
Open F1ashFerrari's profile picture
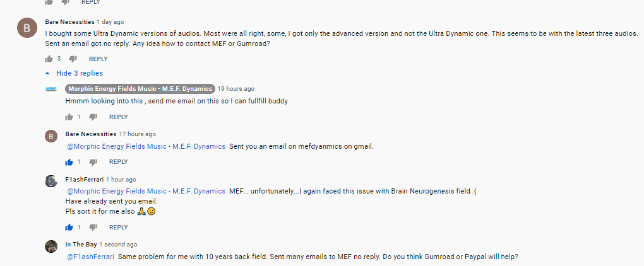51,181
